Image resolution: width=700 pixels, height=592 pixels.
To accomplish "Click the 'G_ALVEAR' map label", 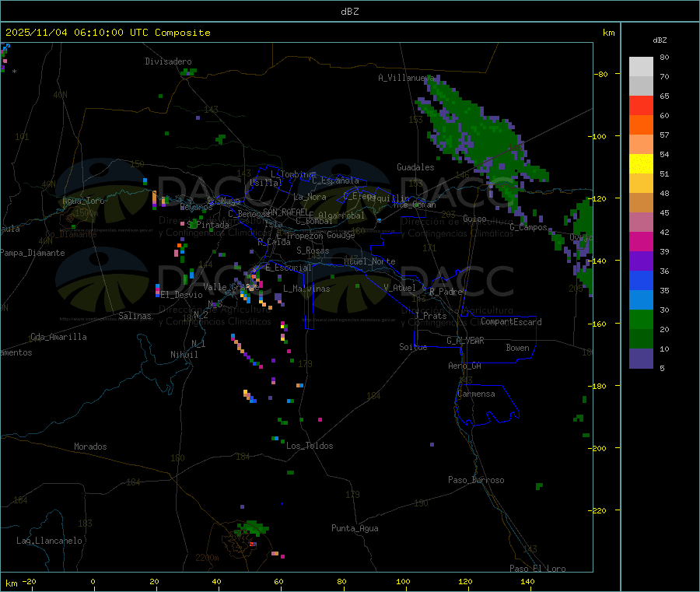I will (x=466, y=341).
